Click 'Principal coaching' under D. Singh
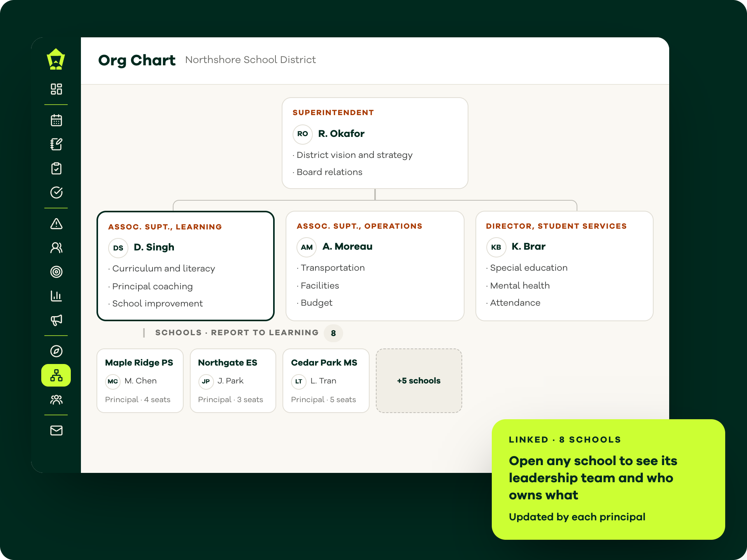 (x=152, y=286)
